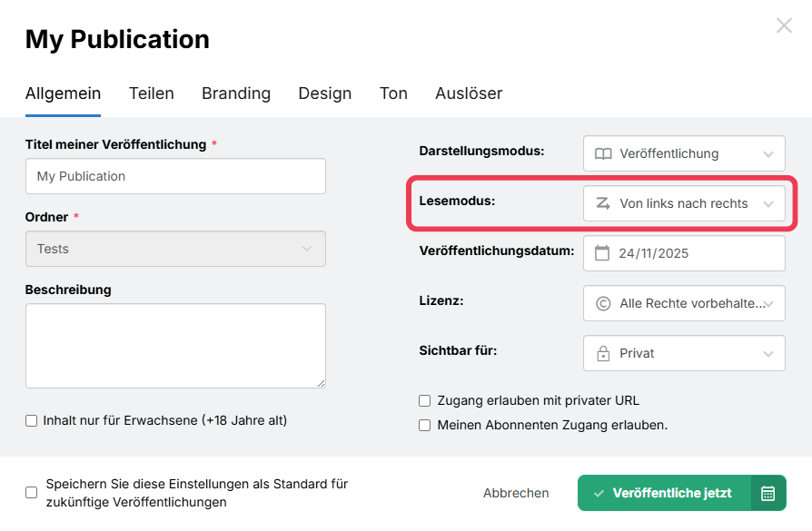Click the schedule calendar icon beside publish button
The image size is (812, 531).
768,493
